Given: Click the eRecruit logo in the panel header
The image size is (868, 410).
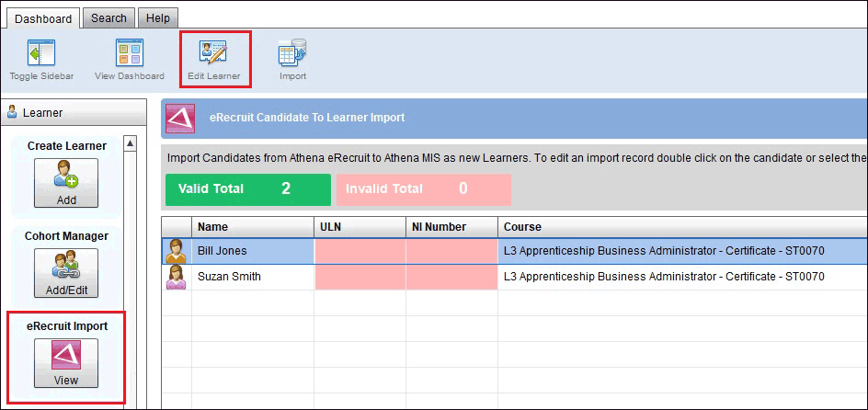Looking at the screenshot, I should 181,119.
